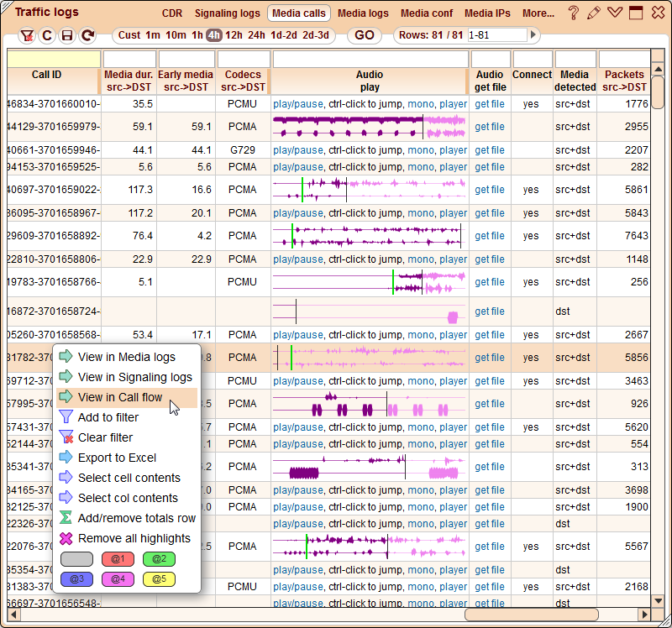Click the pencil edit icon at top right
The width and height of the screenshot is (672, 628).
tap(592, 13)
